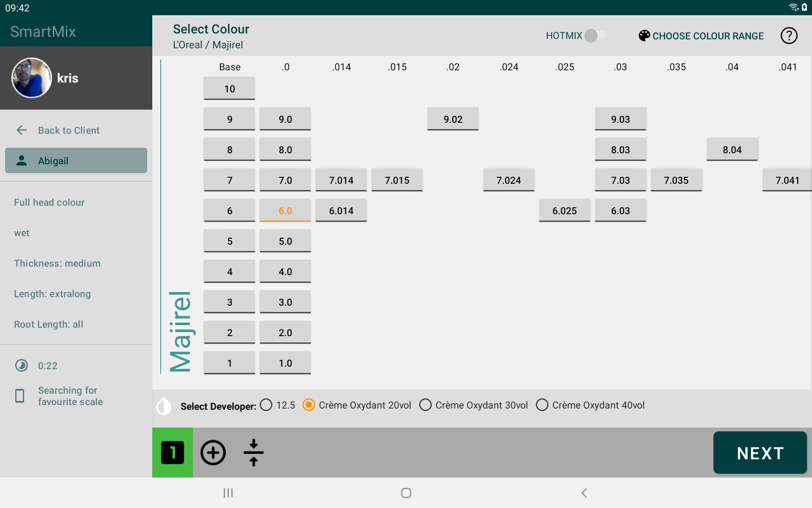The height and width of the screenshot is (508, 812).
Task: Choose colour 1.0
Action: [285, 363]
